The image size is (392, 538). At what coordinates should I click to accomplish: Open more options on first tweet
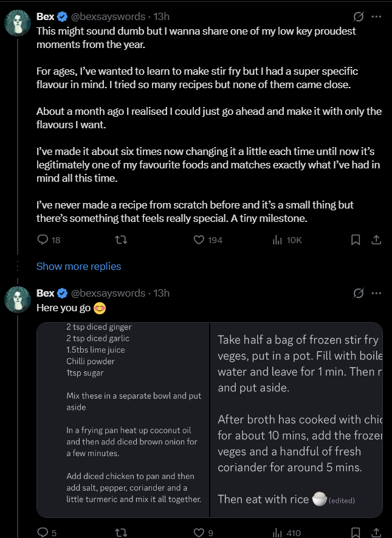point(377,16)
